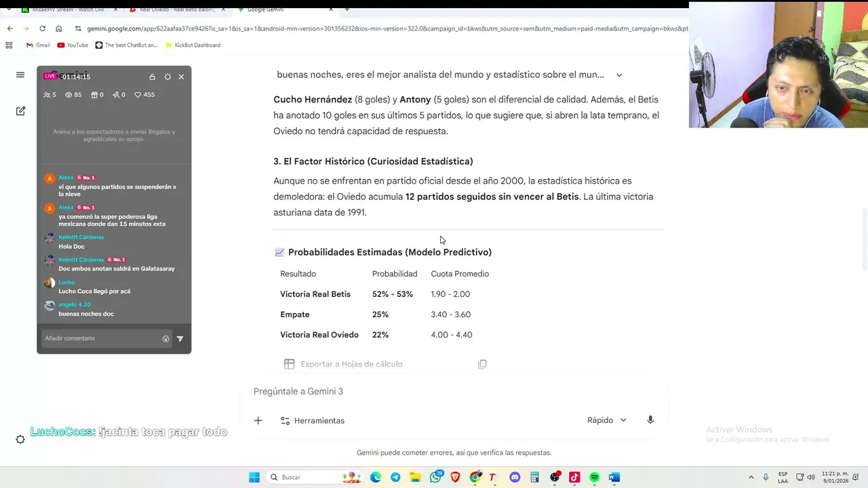Click the viewers count icon showing 85

(68, 95)
